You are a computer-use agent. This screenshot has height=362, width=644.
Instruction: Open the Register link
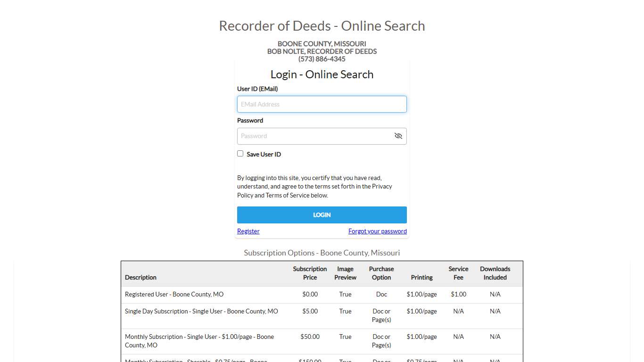(x=248, y=231)
